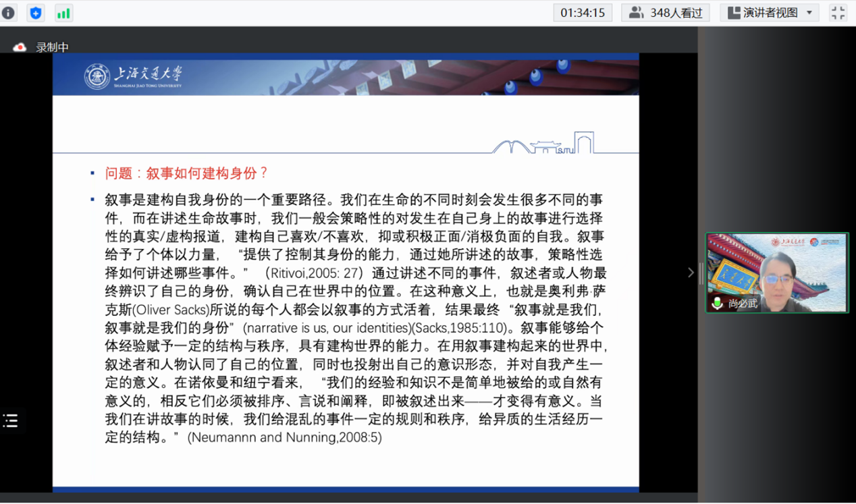Open the meeting info icon
Viewport: 856px width, 504px height.
[x=9, y=13]
